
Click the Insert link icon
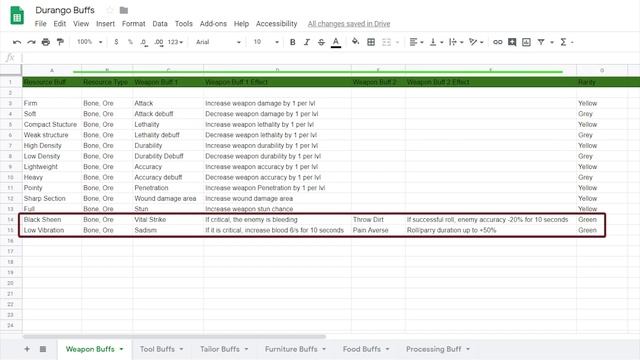[x=497, y=42]
